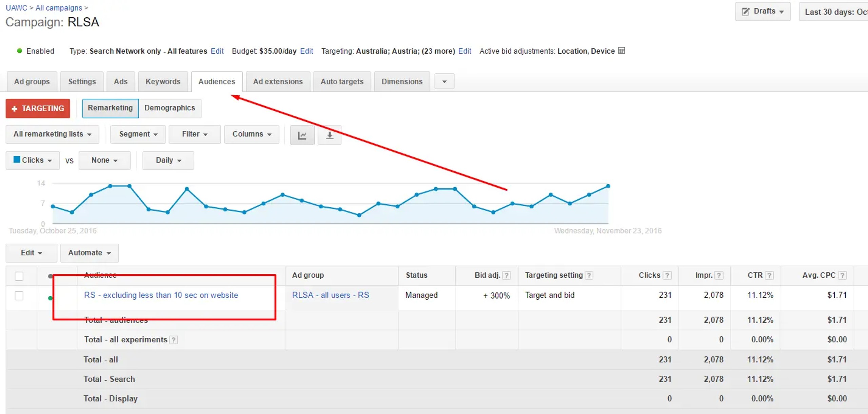The height and width of the screenshot is (414, 868).
Task: Tick the select-all header checkbox
Action: [x=19, y=276]
